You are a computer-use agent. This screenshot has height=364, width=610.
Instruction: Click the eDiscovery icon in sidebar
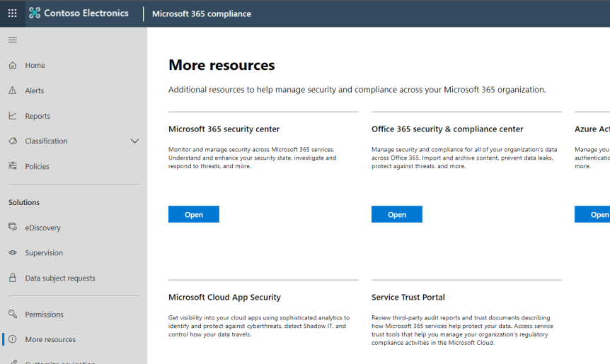[x=13, y=228]
